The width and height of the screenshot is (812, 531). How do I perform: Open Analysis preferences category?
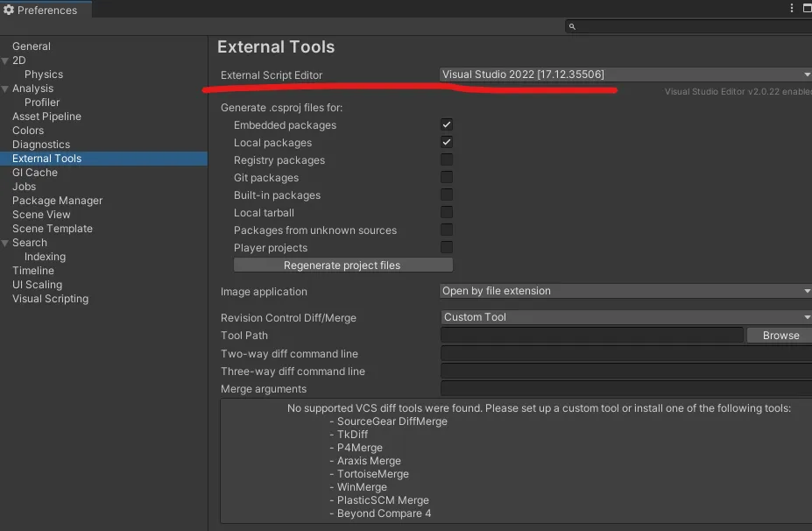pyautogui.click(x=32, y=88)
